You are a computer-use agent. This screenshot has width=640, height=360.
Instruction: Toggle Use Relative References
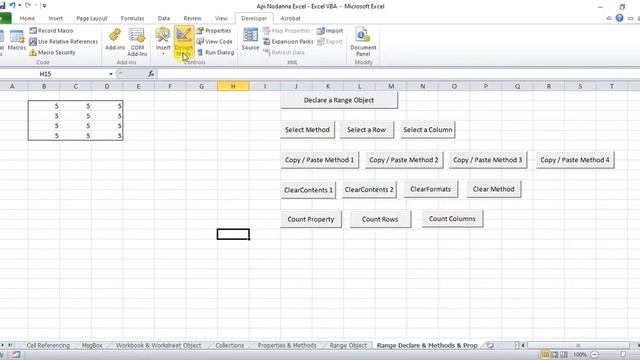click(x=63, y=42)
